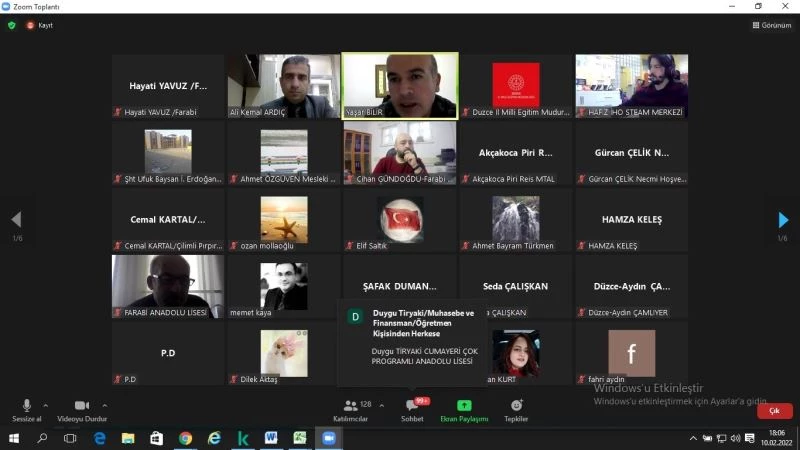Expand video options arrow beside camera
The image size is (800, 450).
tap(105, 406)
